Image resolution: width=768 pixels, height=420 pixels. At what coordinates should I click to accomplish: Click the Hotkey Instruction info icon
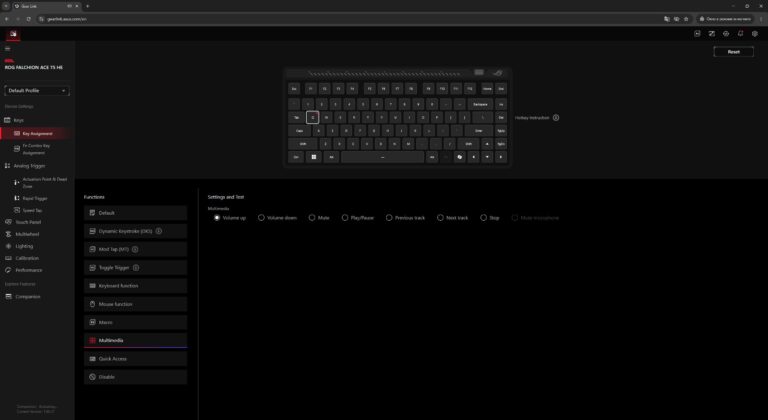coord(556,118)
